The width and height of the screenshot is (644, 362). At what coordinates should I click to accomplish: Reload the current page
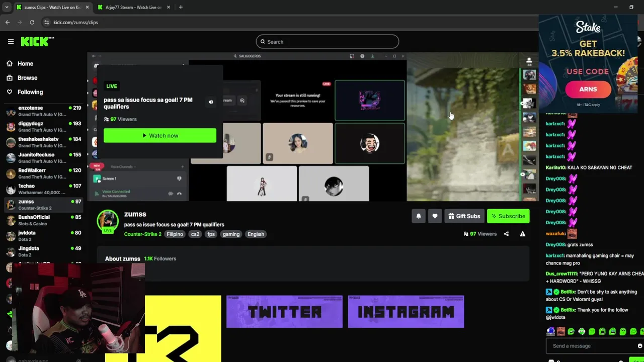click(32, 22)
